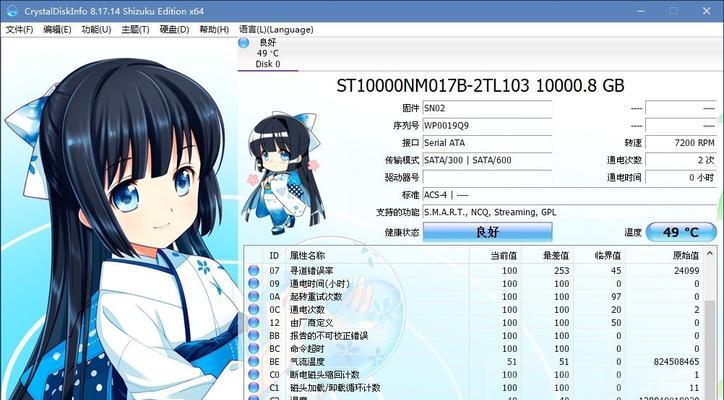Select the 报告的不可校正错误 attribute row

[x=474, y=336]
